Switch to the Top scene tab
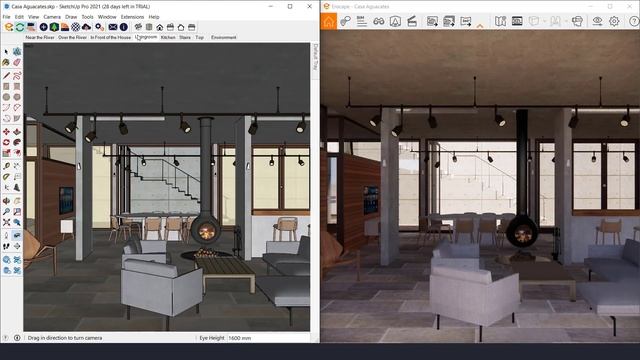Viewport: 640px width, 360px height. [199, 37]
